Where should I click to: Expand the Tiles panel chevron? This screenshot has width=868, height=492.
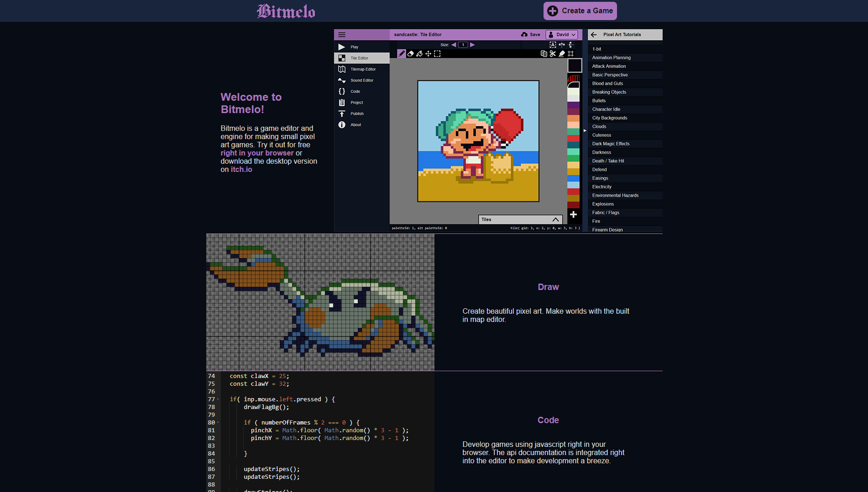pyautogui.click(x=555, y=220)
